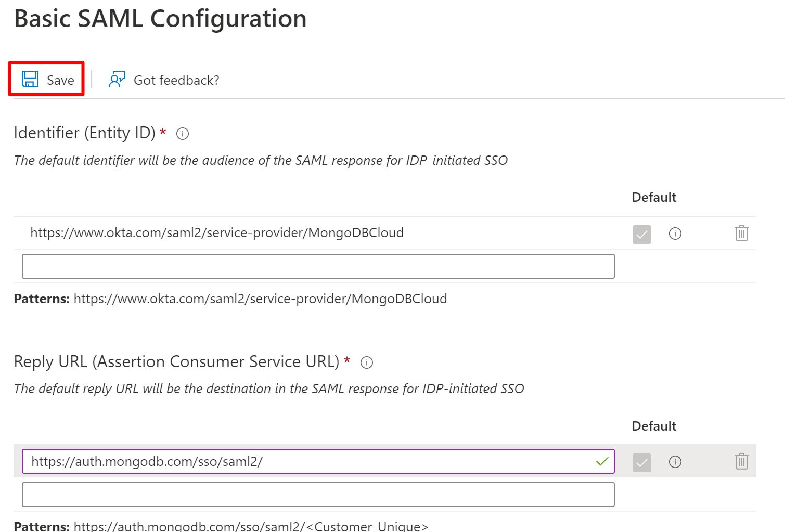The width and height of the screenshot is (785, 532).
Task: Toggle Default checkbox for auth.mongodb.com reply URL
Action: (641, 462)
